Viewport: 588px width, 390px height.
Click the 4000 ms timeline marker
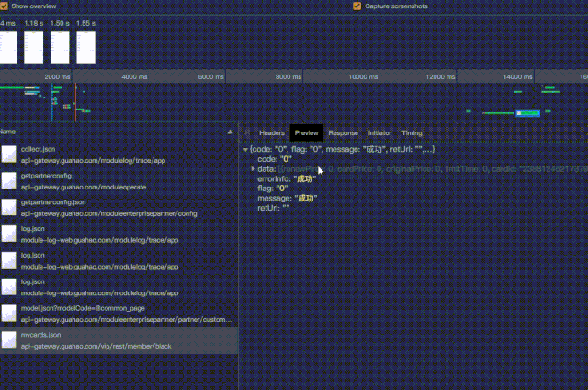(134, 76)
